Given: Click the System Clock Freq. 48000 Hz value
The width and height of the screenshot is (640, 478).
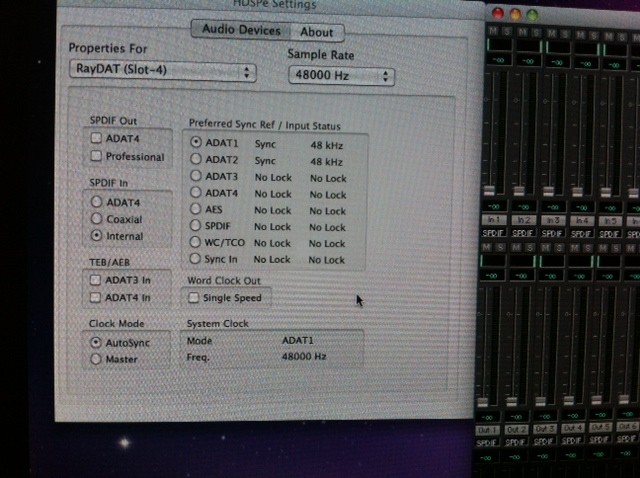Looking at the screenshot, I should (x=304, y=356).
